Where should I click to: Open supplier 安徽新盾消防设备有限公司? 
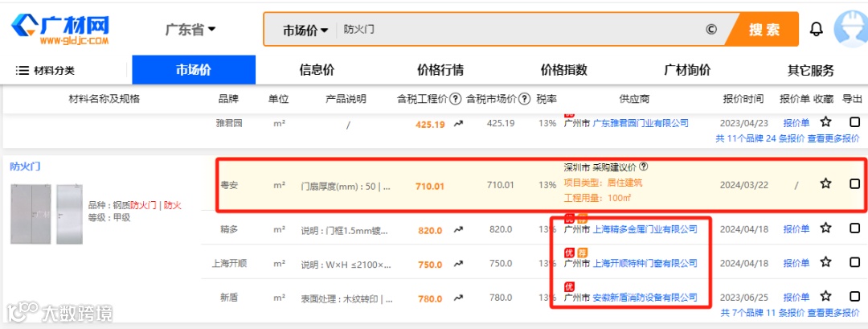(x=645, y=298)
